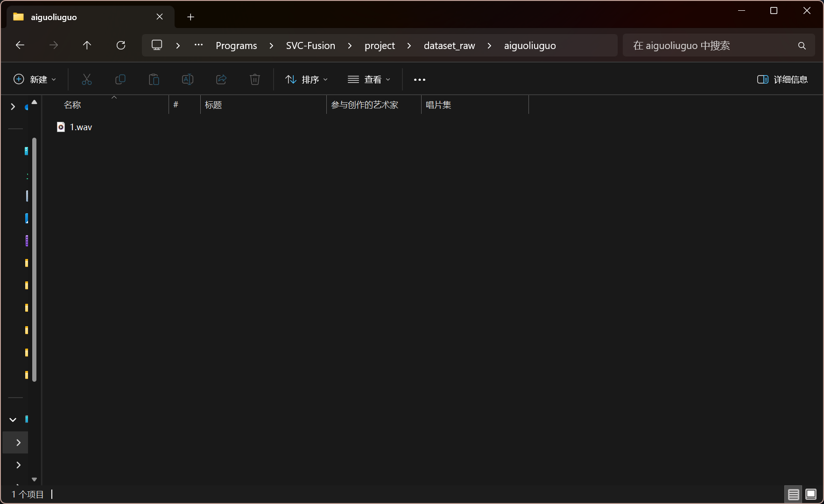Switch to large thumbnails view in status bar
824x504 pixels.
pos(811,494)
